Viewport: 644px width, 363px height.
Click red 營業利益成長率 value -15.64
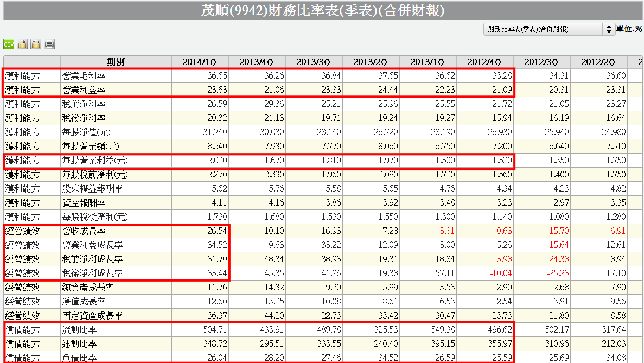557,245
